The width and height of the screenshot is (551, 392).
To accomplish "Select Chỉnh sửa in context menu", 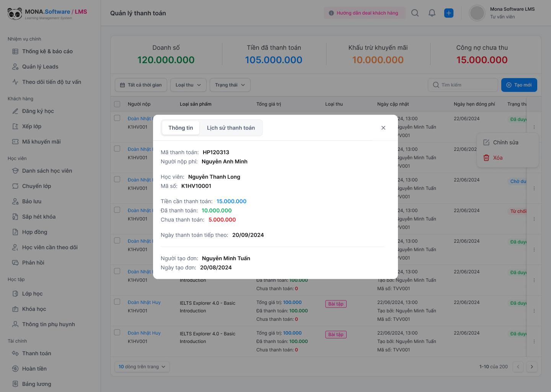I will (508, 142).
